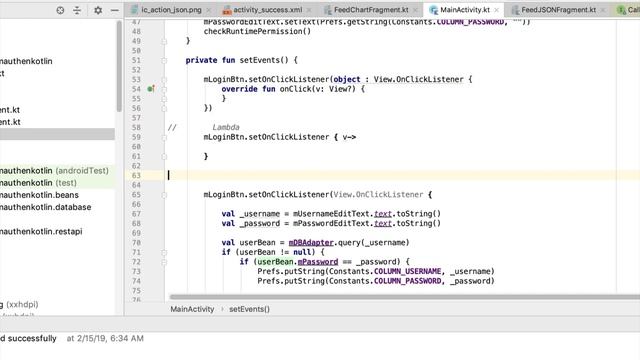Click the onClick override on line 54
The height and width of the screenshot is (360, 640).
(x=293, y=89)
